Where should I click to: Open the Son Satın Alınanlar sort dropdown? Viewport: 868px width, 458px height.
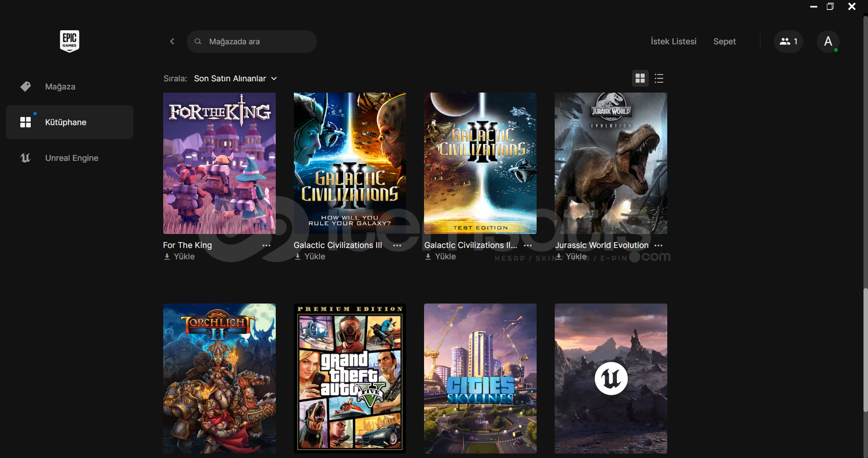(x=235, y=79)
